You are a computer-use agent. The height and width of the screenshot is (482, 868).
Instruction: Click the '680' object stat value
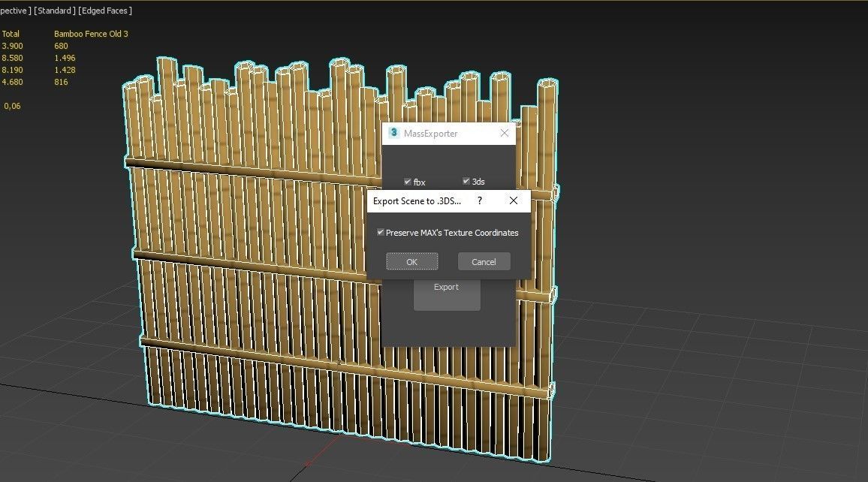(61, 46)
